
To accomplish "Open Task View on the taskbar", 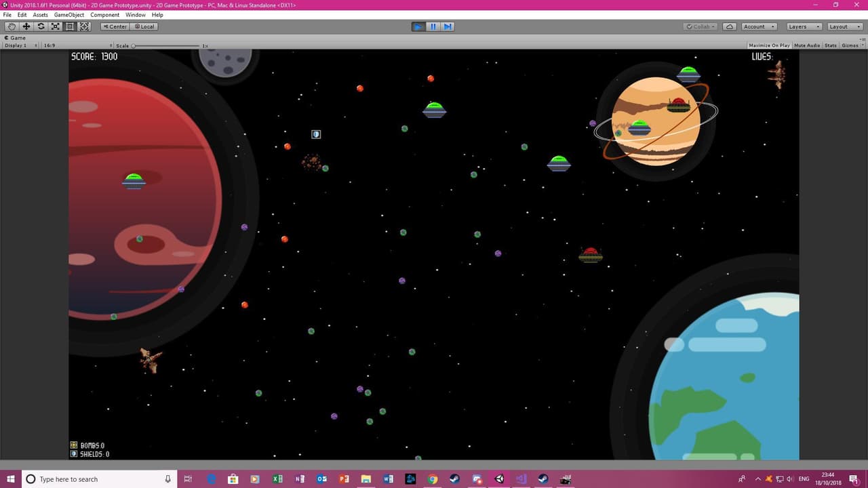I will (189, 479).
